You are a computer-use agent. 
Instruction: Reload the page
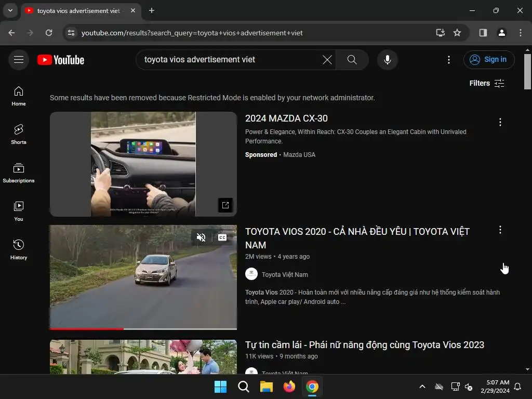point(49,33)
